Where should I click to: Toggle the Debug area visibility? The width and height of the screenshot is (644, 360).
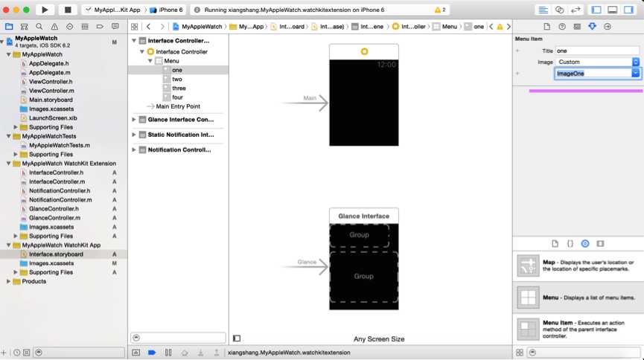(613, 10)
